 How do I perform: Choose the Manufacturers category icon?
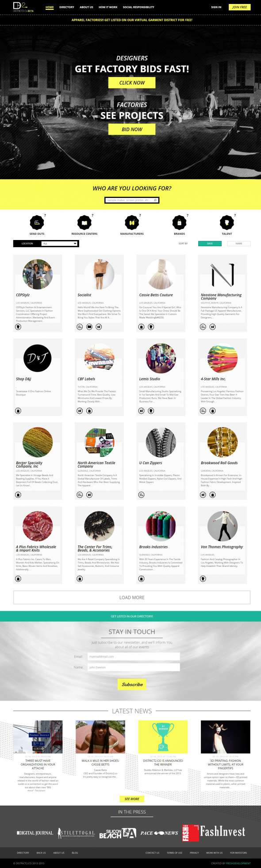coord(132,222)
